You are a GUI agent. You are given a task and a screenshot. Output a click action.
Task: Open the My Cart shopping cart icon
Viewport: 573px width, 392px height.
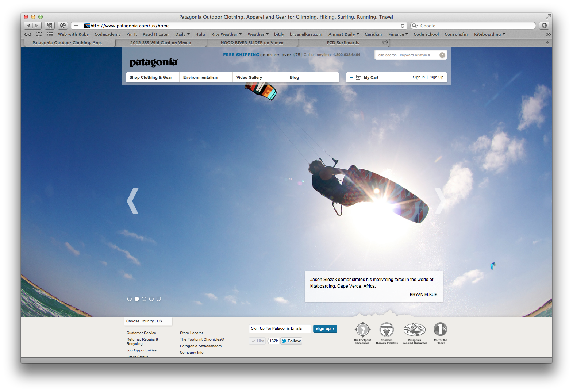click(358, 77)
